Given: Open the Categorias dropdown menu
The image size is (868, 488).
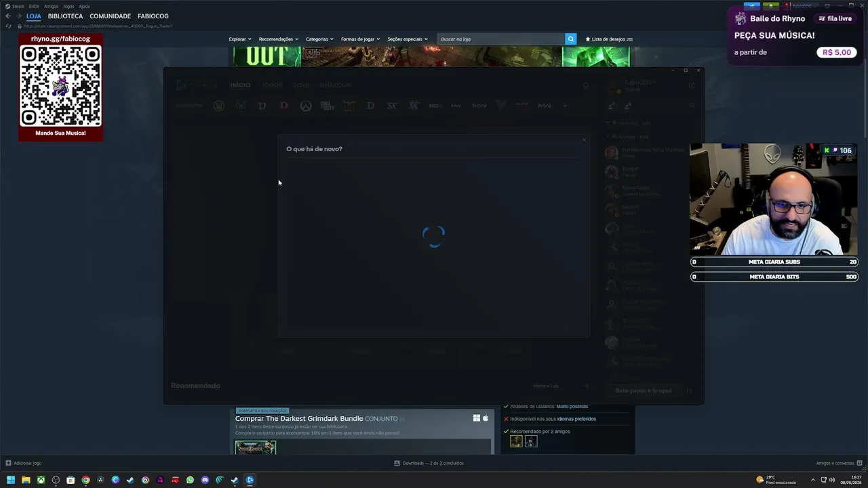Looking at the screenshot, I should click(x=319, y=39).
